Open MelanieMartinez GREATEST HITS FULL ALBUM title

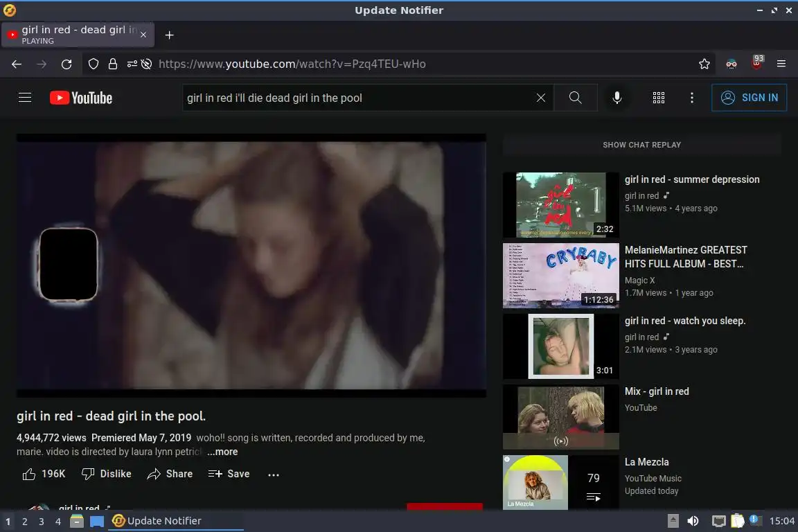pyautogui.click(x=686, y=256)
